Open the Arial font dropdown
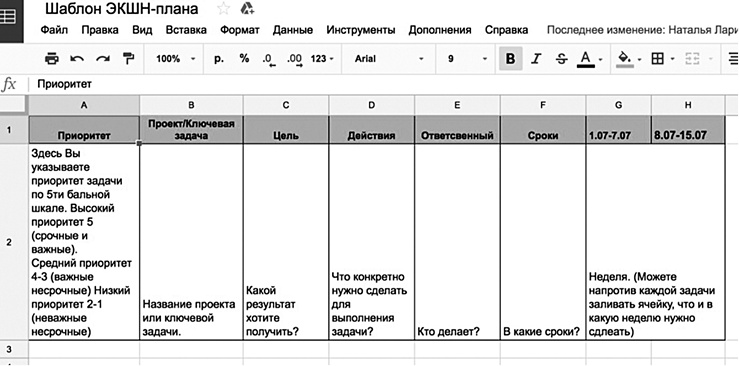The width and height of the screenshot is (739, 366). (388, 59)
